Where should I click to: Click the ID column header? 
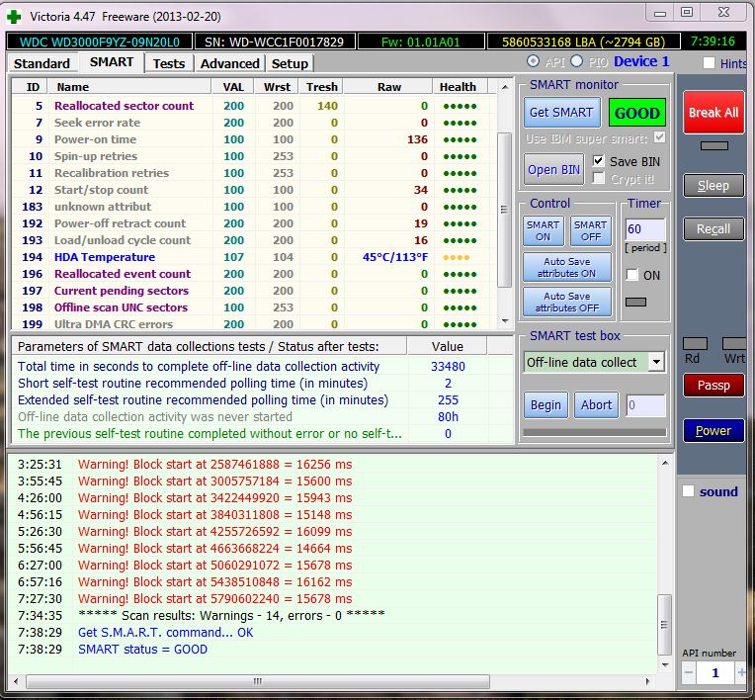[x=30, y=87]
